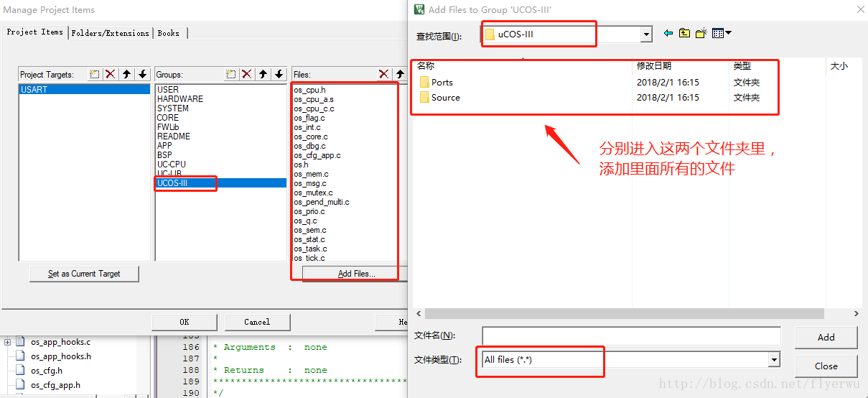Click file icon next to os_cfg_app.h

click(20, 385)
